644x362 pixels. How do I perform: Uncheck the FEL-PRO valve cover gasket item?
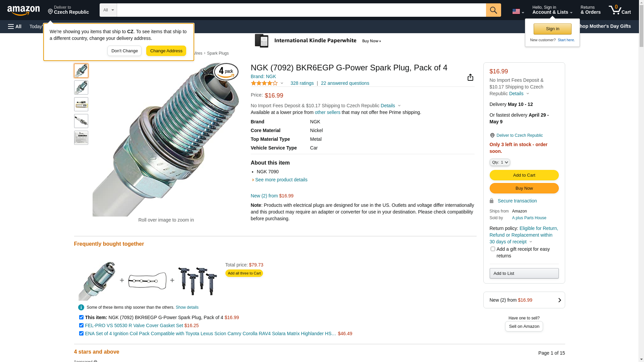click(81, 325)
